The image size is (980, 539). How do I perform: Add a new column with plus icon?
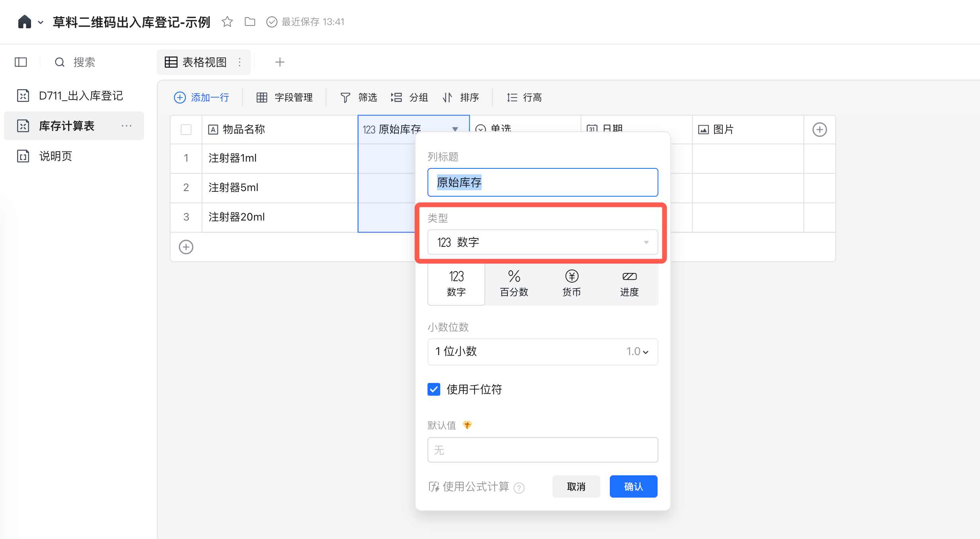point(819,129)
